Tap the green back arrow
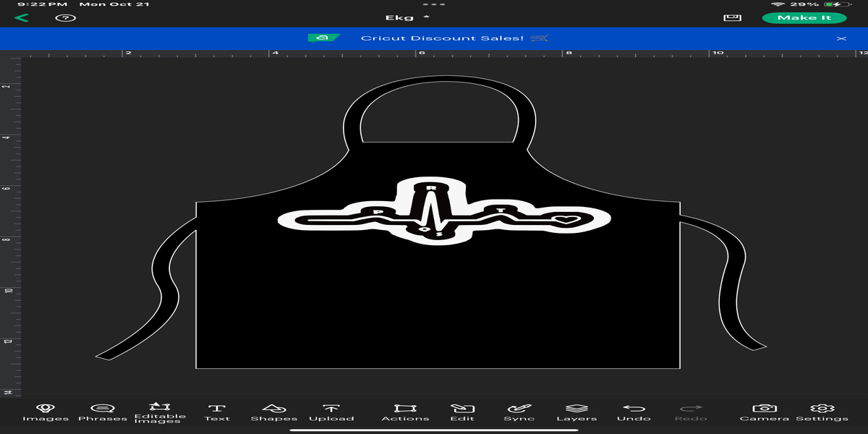868x434 pixels. (21, 17)
